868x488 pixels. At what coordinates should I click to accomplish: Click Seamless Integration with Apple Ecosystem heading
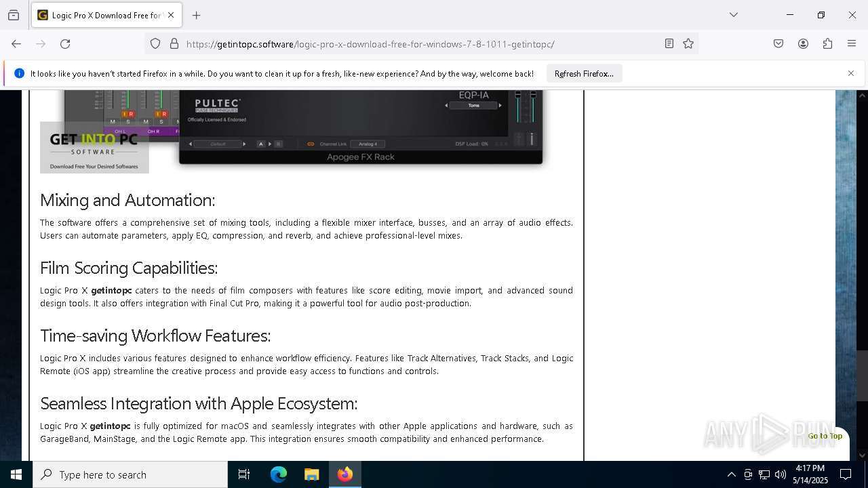click(199, 403)
